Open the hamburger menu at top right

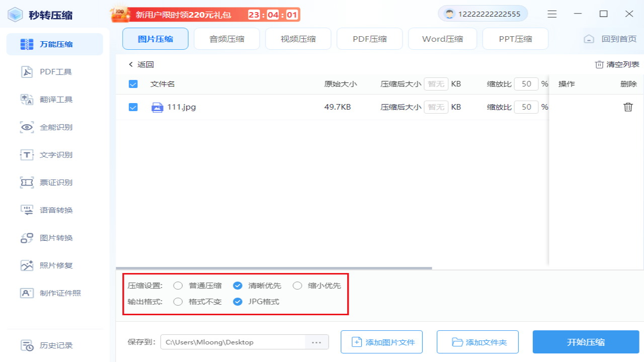552,14
